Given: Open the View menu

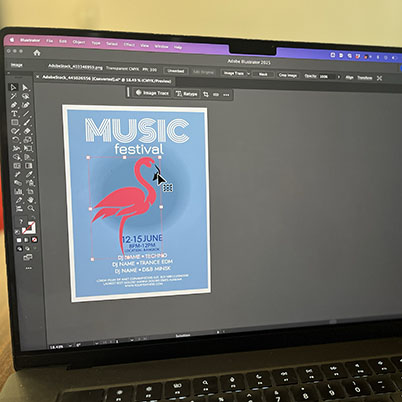Looking at the screenshot, I should point(144,45).
